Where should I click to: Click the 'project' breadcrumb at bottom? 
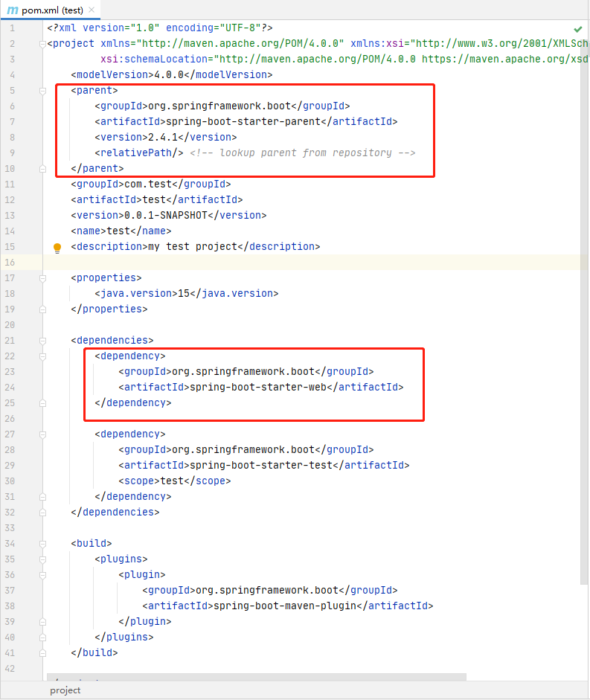pos(65,690)
